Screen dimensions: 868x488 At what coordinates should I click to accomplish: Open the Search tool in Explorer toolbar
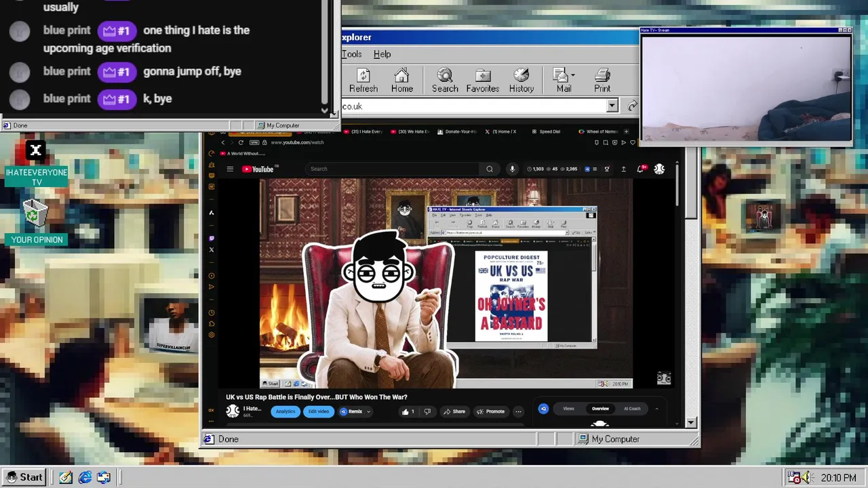pos(445,81)
